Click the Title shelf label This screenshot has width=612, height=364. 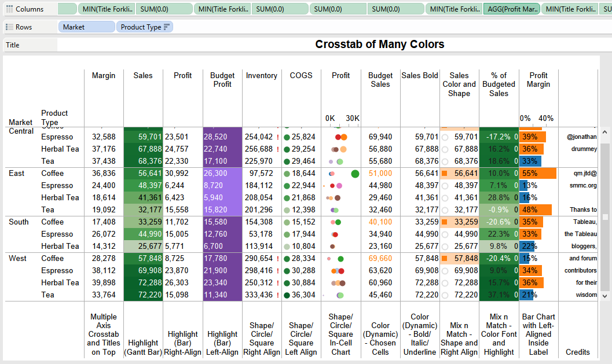pyautogui.click(x=13, y=45)
